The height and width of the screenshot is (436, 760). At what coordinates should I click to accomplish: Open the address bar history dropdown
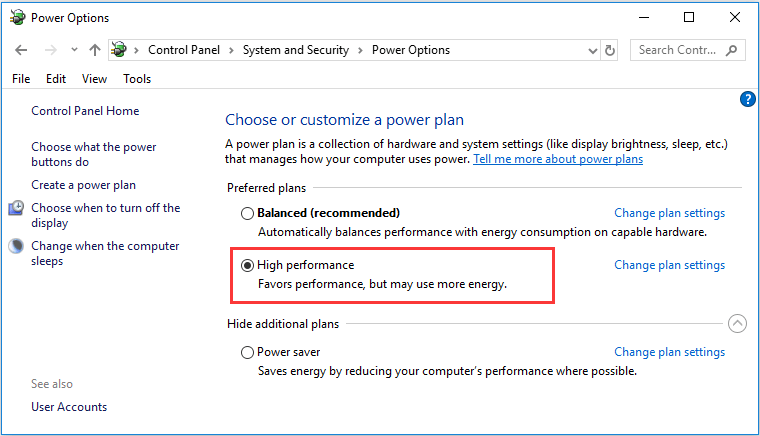coord(592,50)
